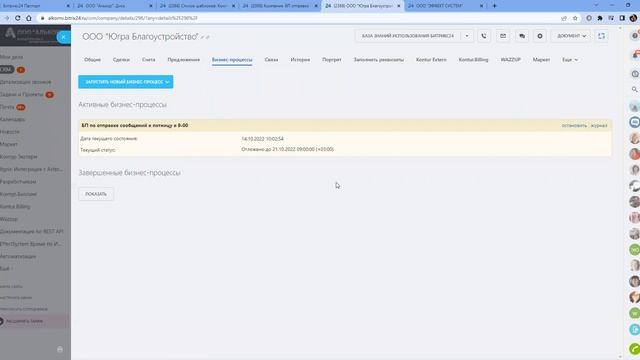Image resolution: width=640 pixels, height=360 pixels.
Task: Click the green phone icon at bottom right
Action: pos(635,349)
